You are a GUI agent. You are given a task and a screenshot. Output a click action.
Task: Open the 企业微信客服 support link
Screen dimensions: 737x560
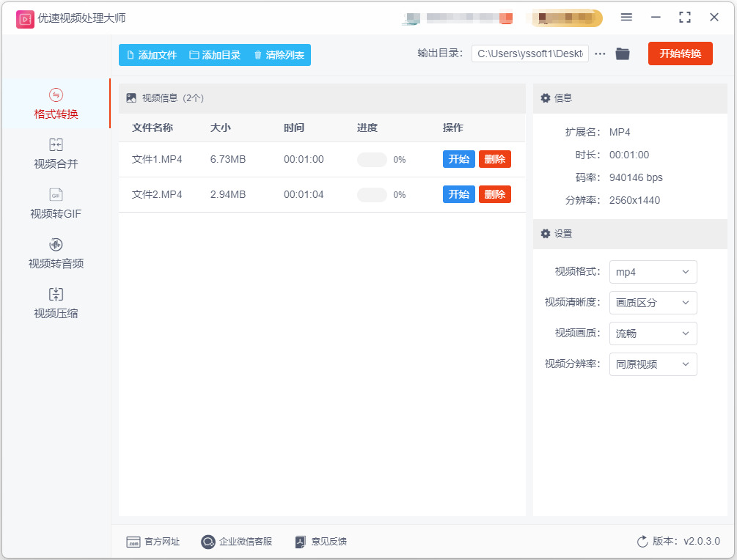(x=236, y=542)
